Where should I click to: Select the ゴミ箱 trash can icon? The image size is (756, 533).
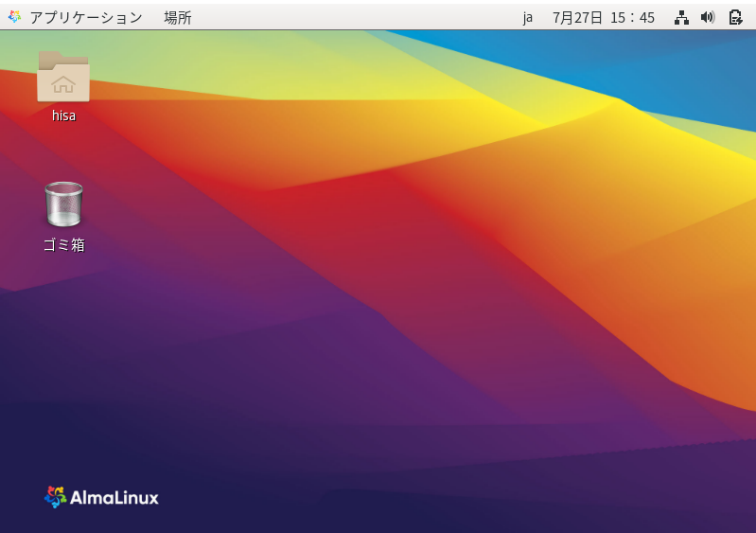click(x=63, y=204)
